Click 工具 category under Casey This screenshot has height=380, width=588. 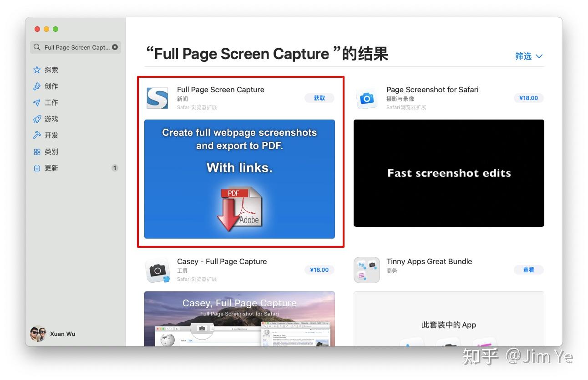[182, 271]
